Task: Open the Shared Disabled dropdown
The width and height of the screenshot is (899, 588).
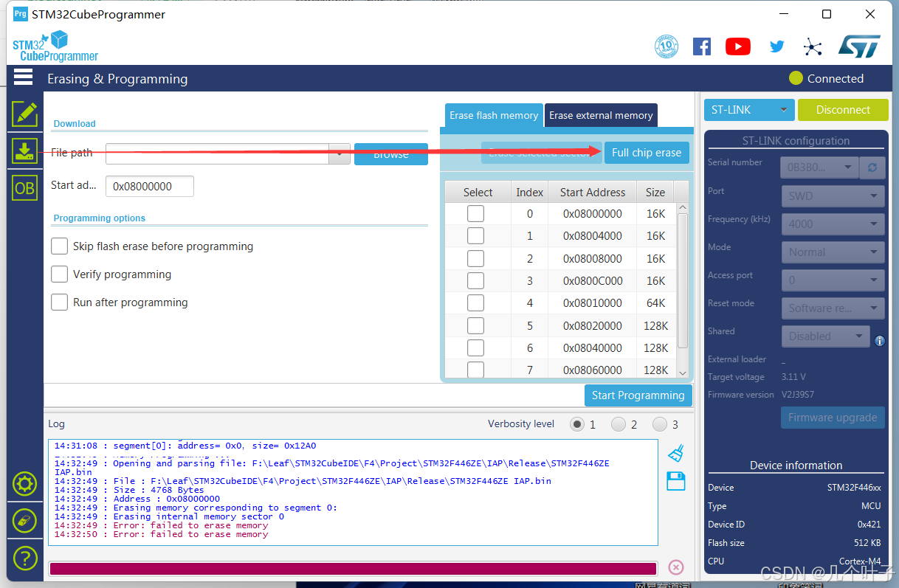Action: coord(825,336)
